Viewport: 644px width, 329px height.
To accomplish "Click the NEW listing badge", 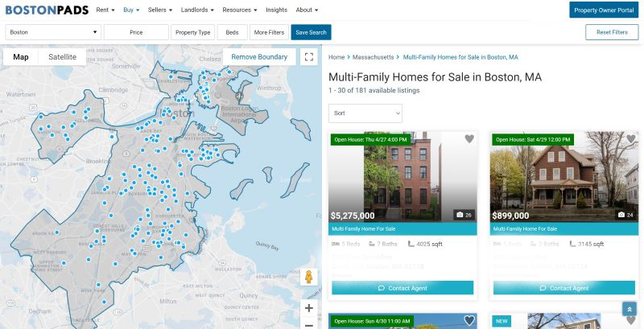I will click(502, 321).
